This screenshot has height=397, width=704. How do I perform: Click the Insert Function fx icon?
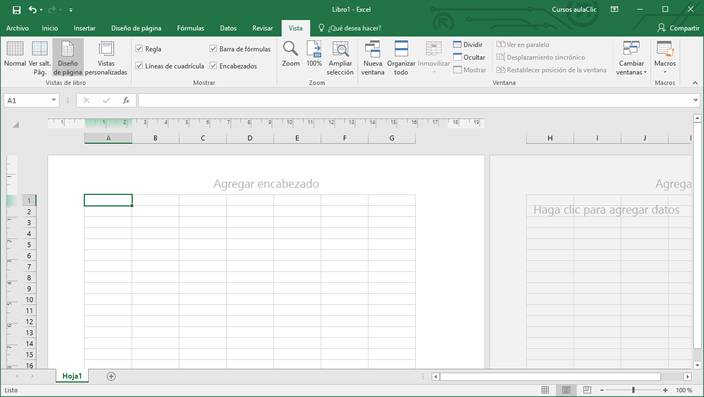(126, 101)
